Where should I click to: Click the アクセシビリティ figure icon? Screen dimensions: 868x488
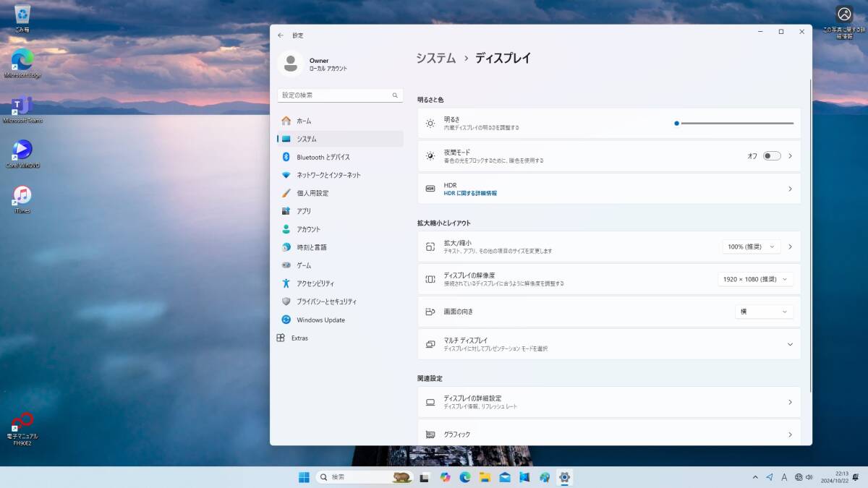point(286,283)
